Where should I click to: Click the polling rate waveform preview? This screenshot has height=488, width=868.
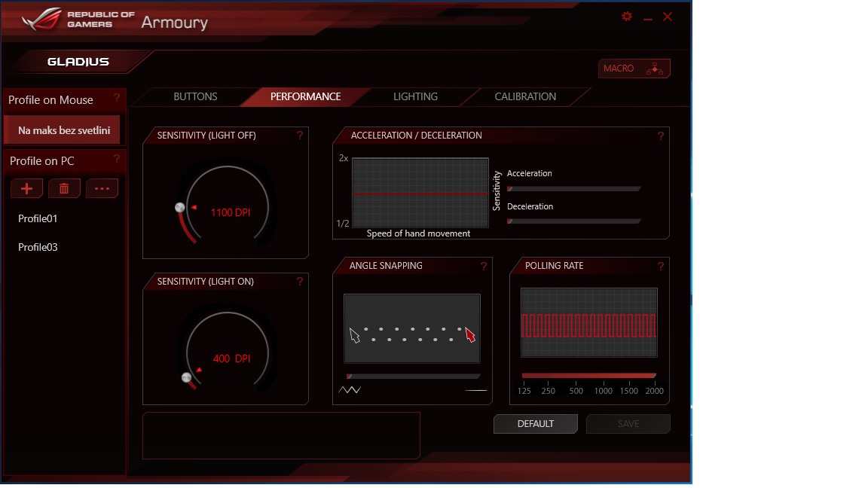click(589, 322)
